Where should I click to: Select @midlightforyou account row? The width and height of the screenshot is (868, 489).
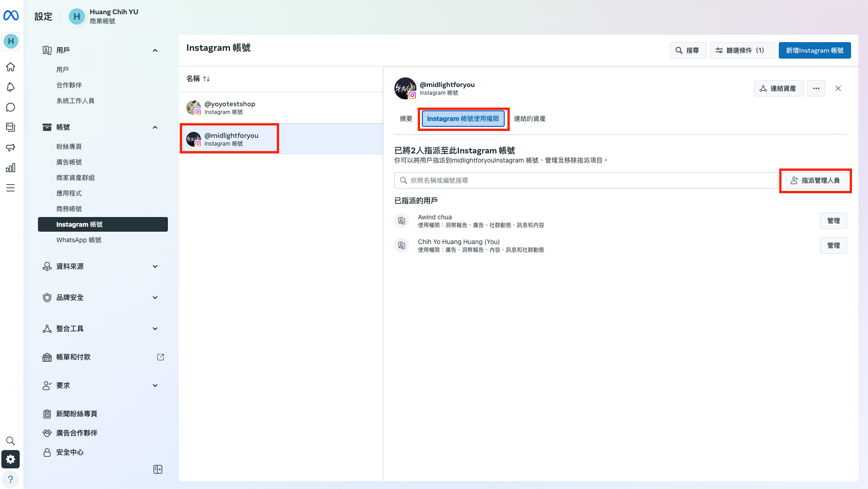(281, 139)
